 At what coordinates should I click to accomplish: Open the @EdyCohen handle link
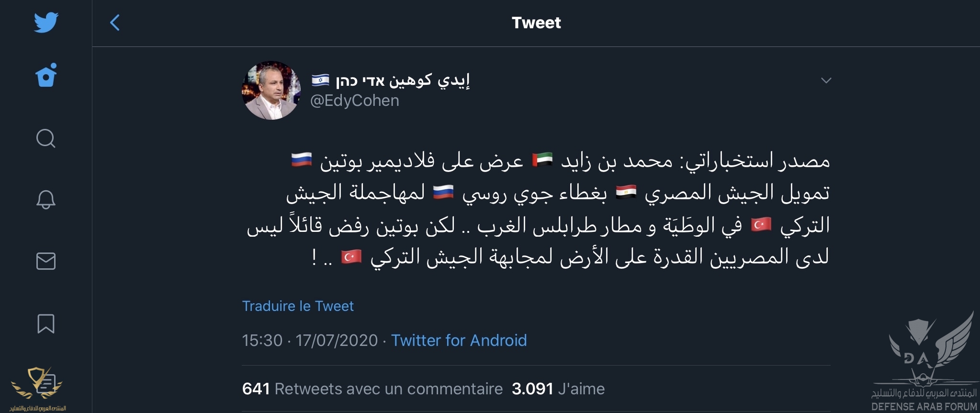(355, 101)
